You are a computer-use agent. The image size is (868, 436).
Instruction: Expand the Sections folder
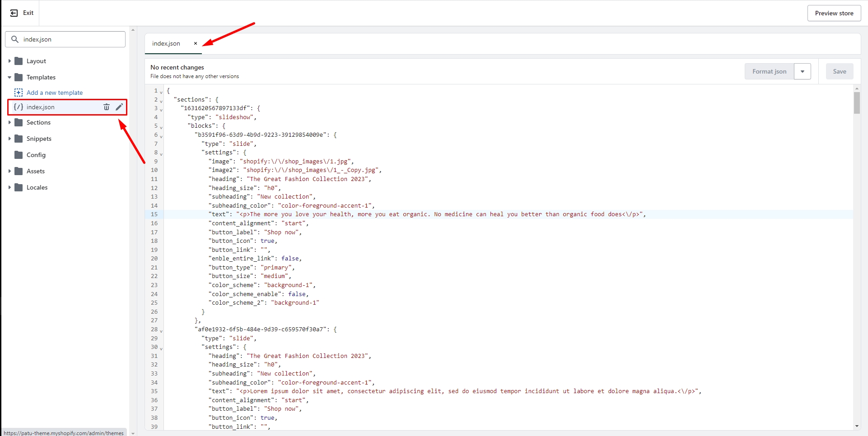click(x=9, y=122)
